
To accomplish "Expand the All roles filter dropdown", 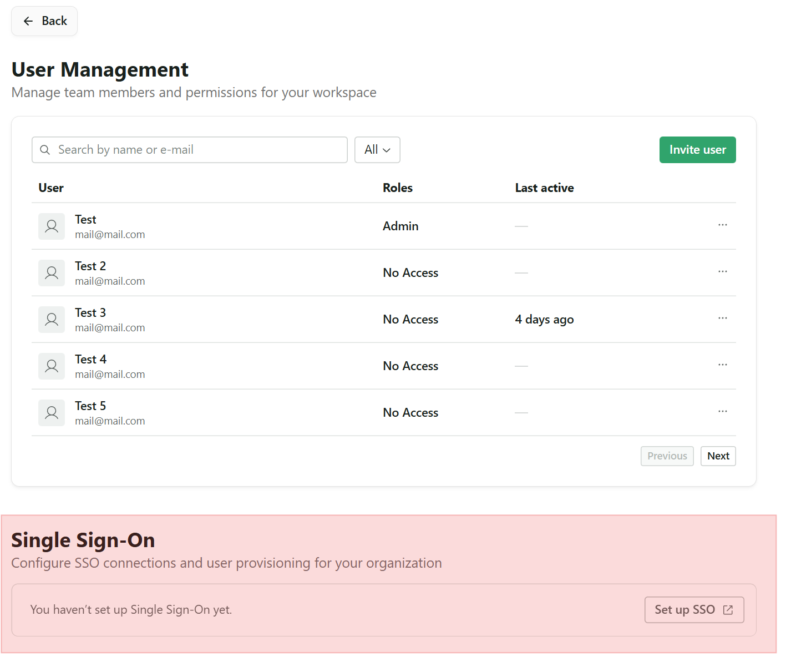I will (377, 150).
